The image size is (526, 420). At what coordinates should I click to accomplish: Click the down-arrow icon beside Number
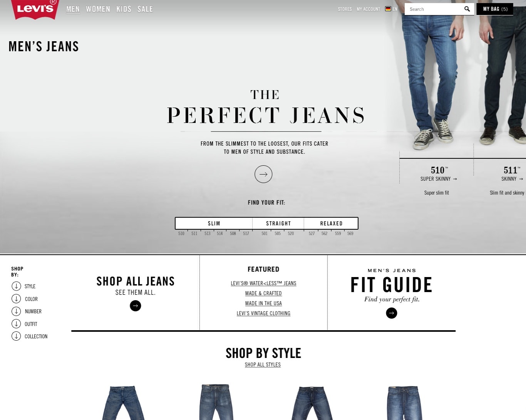coord(16,311)
